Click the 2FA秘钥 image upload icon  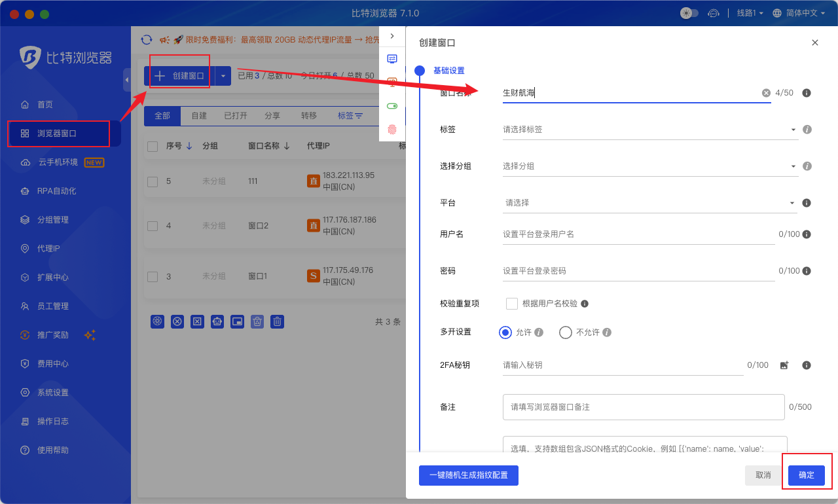784,365
